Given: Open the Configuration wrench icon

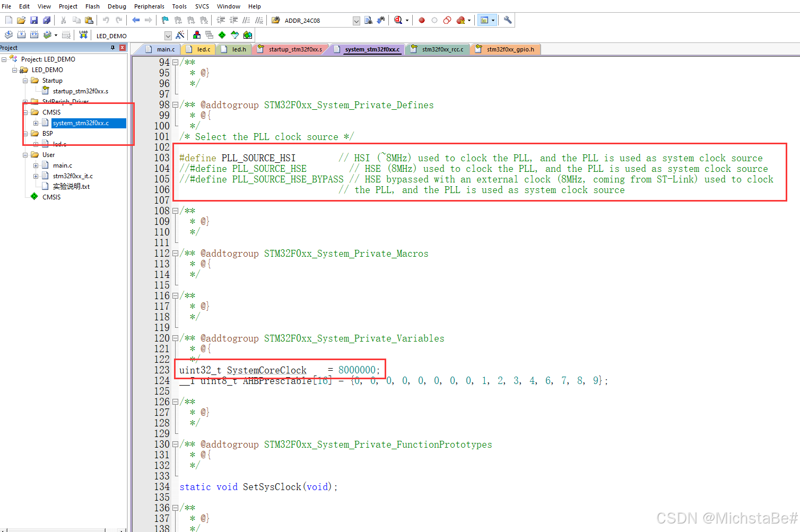Looking at the screenshot, I should click(x=508, y=20).
